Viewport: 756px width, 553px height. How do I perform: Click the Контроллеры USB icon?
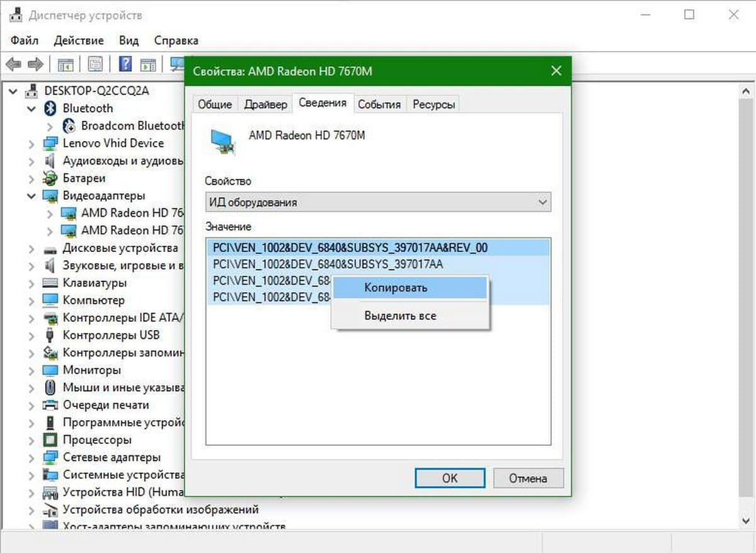50,335
